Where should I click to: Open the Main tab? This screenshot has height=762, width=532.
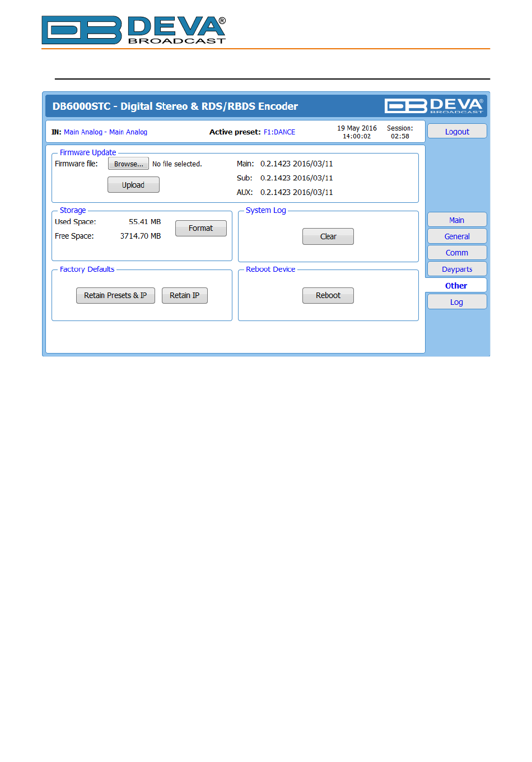pyautogui.click(x=457, y=220)
